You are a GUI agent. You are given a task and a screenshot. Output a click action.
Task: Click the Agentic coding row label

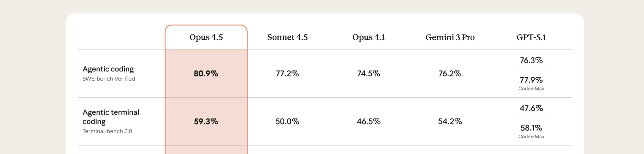[108, 69]
